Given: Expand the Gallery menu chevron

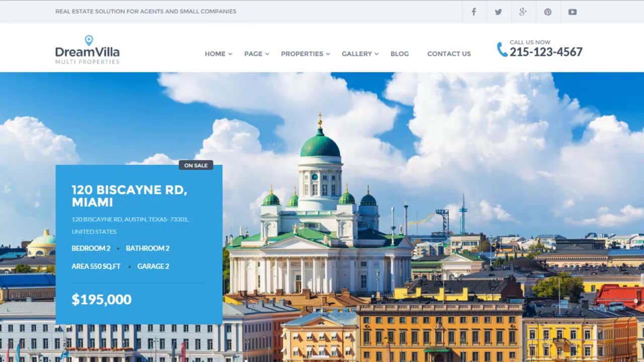Looking at the screenshot, I should [376, 54].
